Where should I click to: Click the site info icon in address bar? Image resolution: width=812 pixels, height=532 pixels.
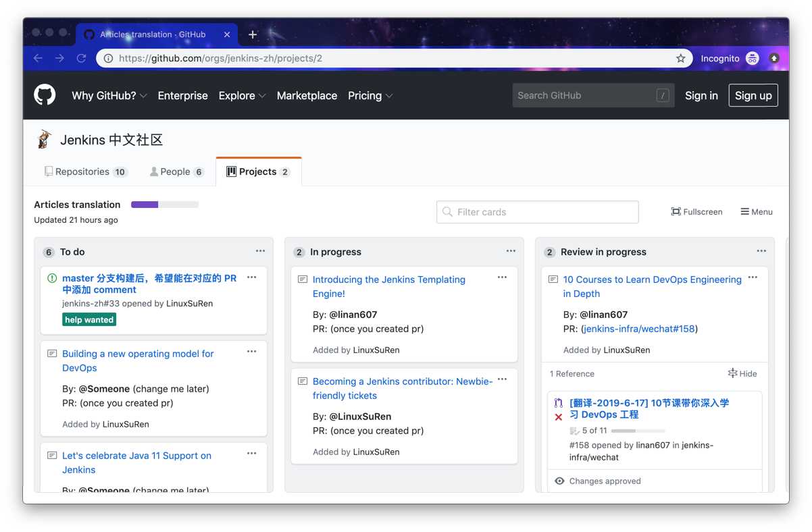pos(108,58)
